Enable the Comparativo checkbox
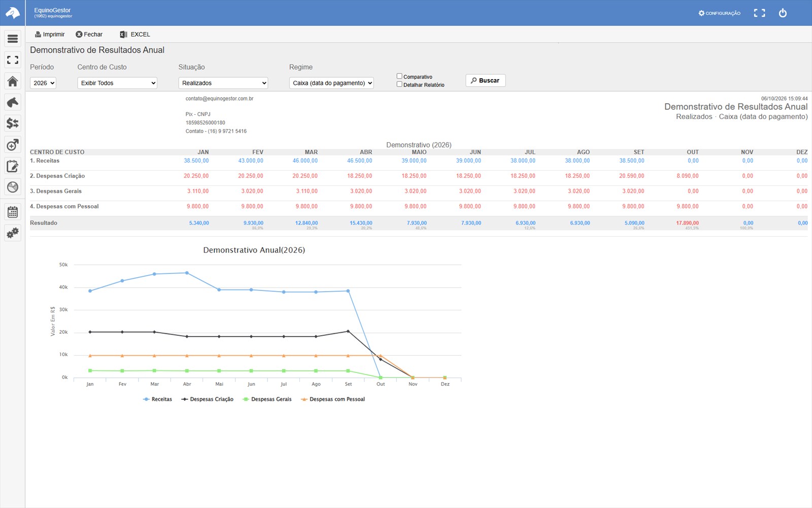 coord(399,76)
